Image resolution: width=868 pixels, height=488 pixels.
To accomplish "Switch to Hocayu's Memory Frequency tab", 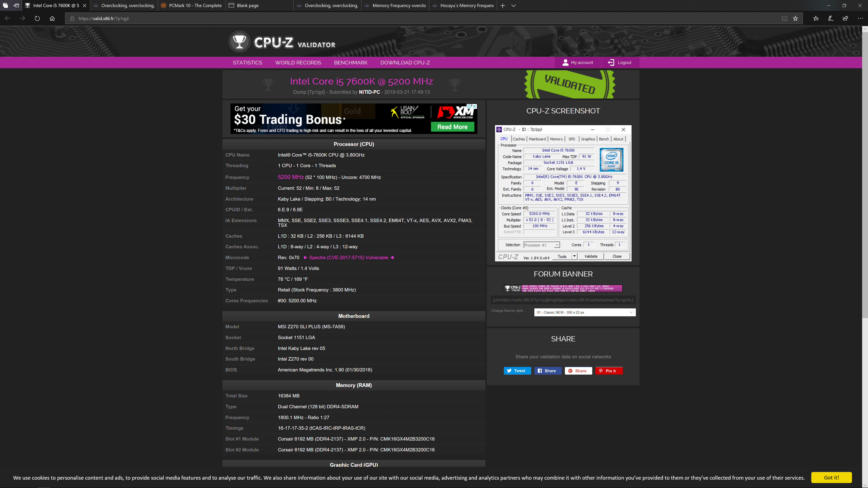I will 463,5.
